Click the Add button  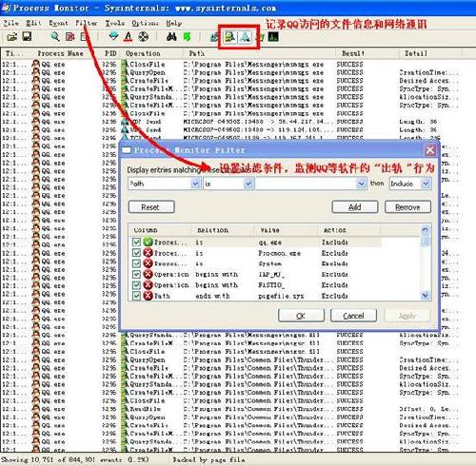[x=355, y=207]
